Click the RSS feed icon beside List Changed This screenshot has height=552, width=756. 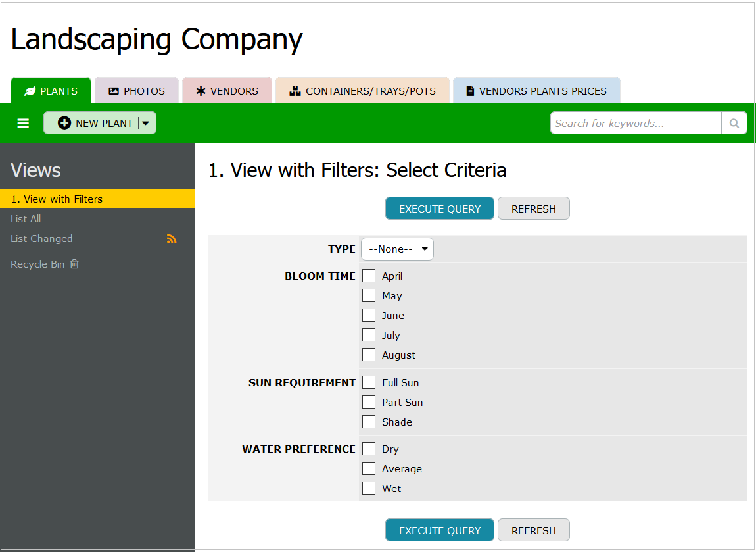(x=172, y=239)
